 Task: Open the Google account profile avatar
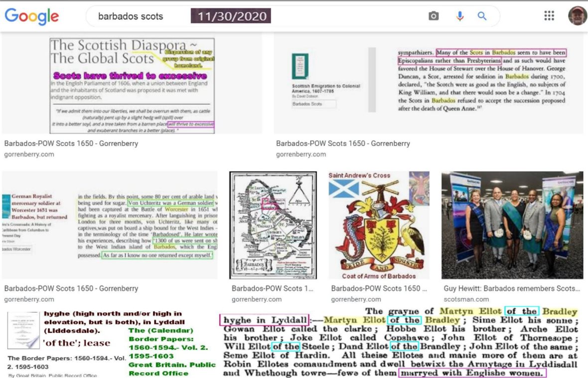578,16
